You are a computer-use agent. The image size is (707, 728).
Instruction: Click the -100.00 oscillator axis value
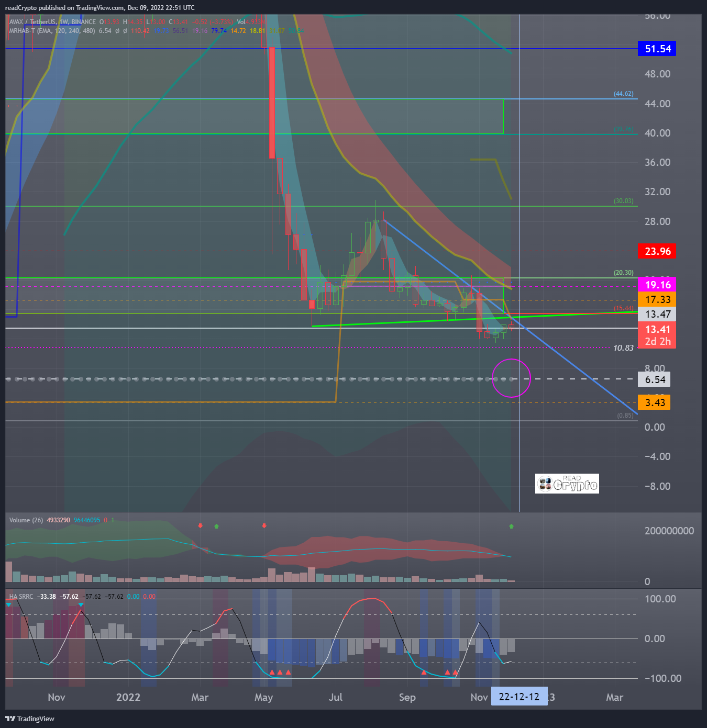[662, 678]
